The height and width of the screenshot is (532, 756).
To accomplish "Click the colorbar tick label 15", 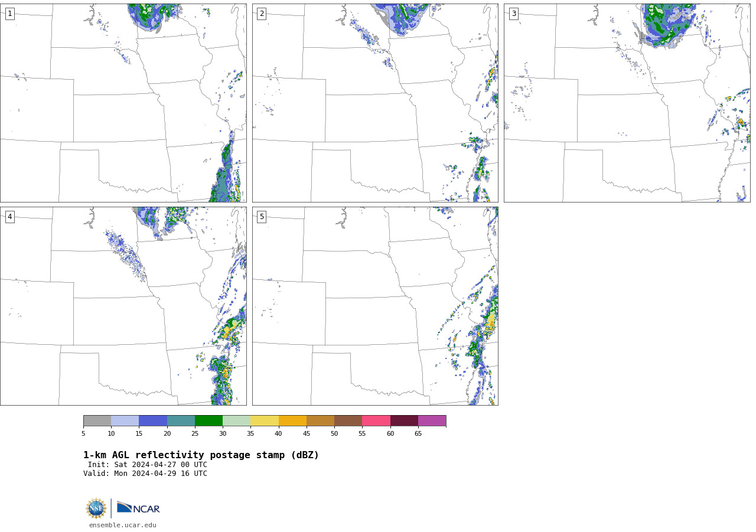I will pyautogui.click(x=139, y=434).
